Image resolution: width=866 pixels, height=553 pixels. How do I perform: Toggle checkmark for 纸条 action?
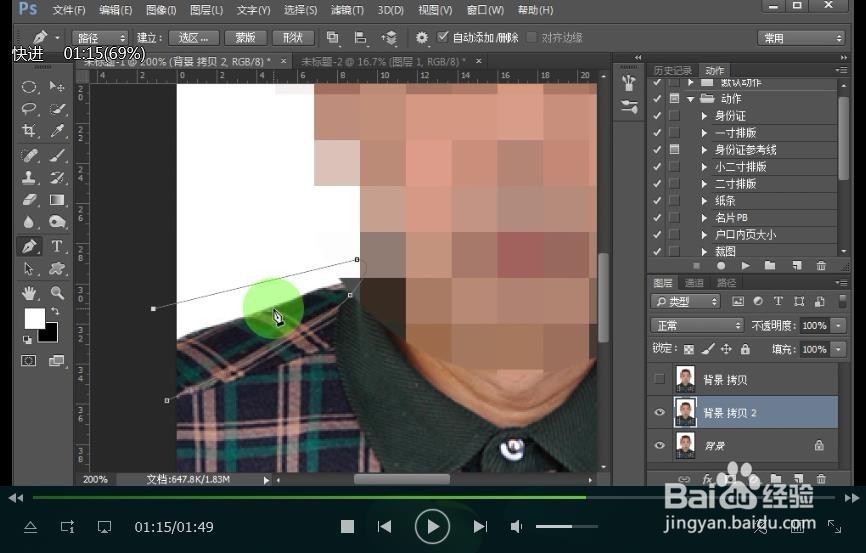657,201
